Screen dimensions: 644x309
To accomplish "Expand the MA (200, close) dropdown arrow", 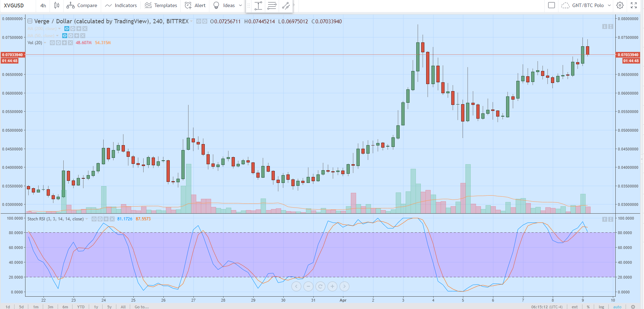I will click(x=59, y=29).
